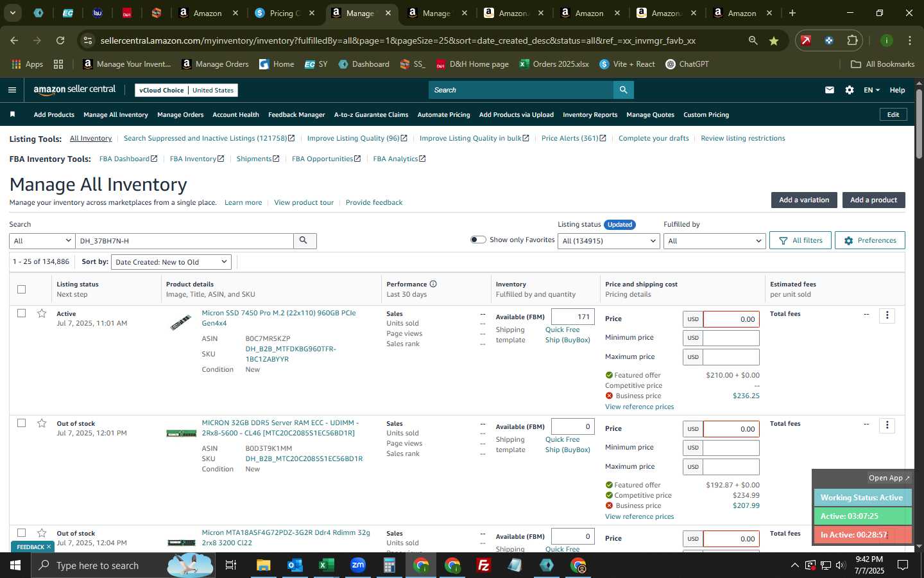The width and height of the screenshot is (924, 578).
Task: Open new Chrome tab with plus button
Action: tap(792, 13)
